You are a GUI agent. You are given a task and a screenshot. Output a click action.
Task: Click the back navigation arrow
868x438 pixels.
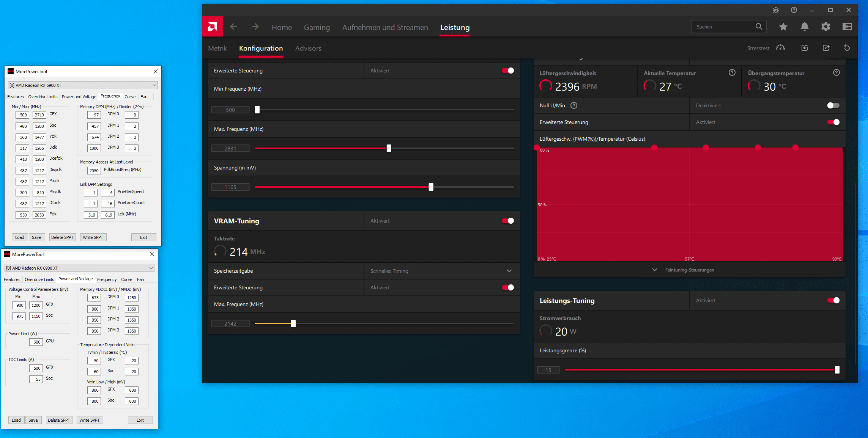point(233,27)
